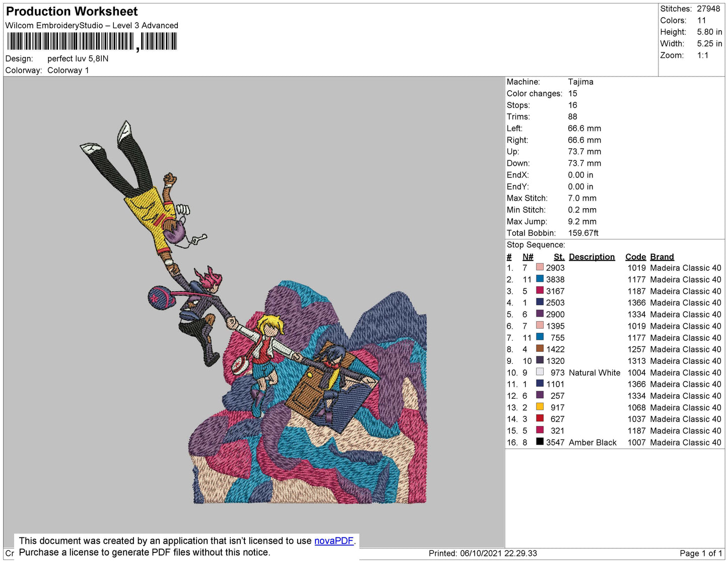728x563 pixels.
Task: Click the Total Bobbin label
Action: (x=531, y=233)
